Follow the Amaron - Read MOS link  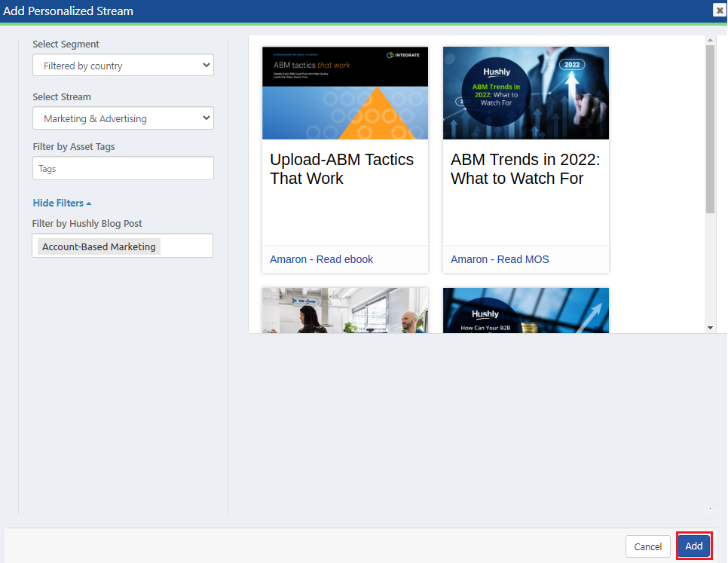500,259
